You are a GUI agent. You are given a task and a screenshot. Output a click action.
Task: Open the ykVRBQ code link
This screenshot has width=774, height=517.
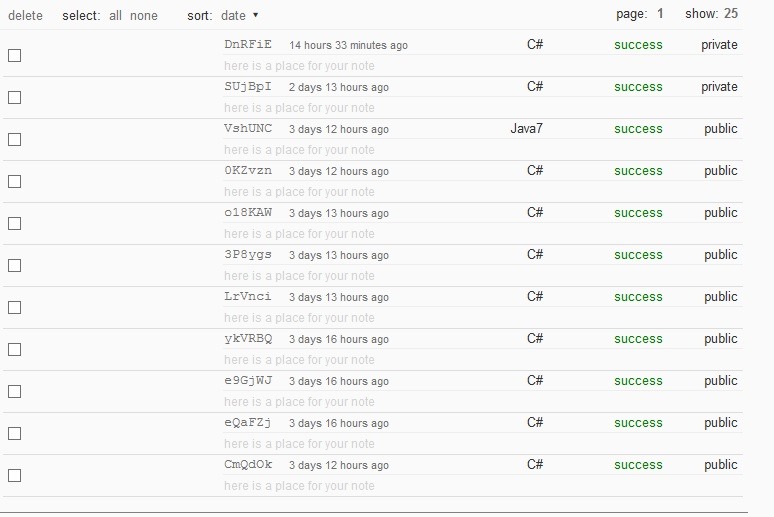248,338
